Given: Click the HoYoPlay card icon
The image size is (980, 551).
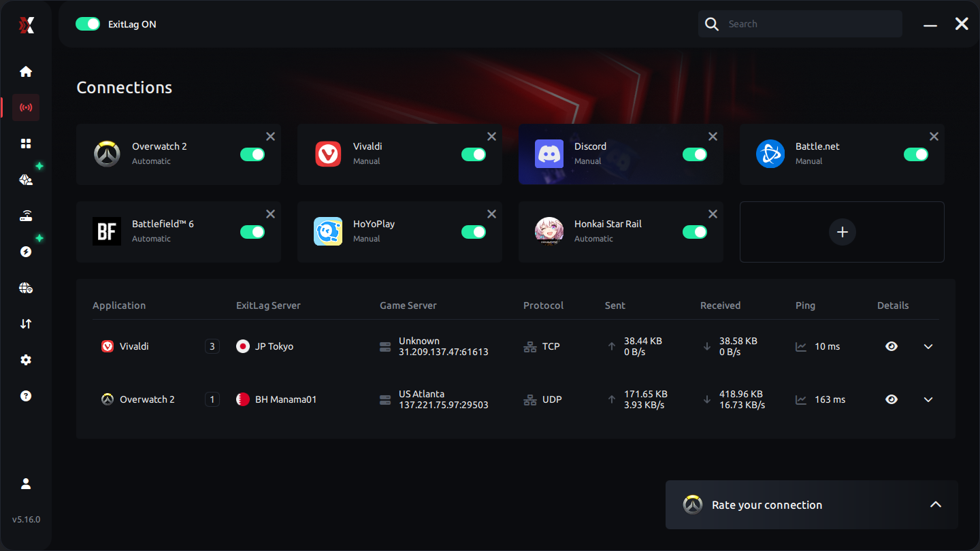Looking at the screenshot, I should tap(328, 231).
